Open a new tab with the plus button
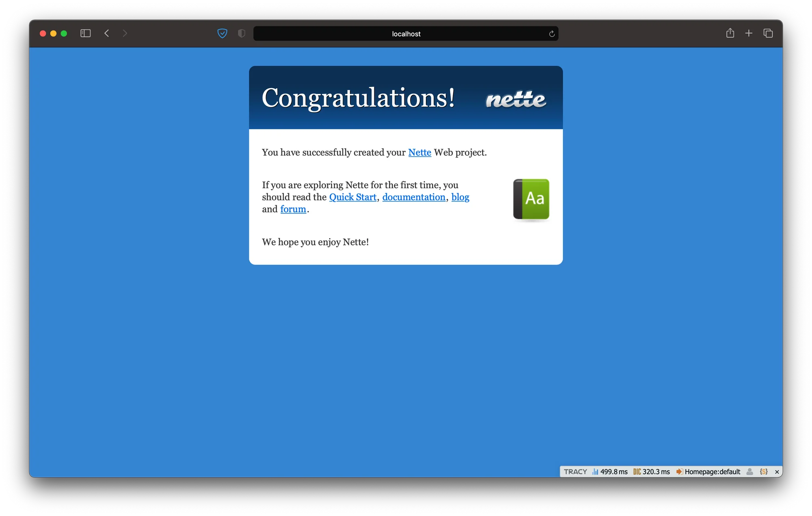 [749, 33]
